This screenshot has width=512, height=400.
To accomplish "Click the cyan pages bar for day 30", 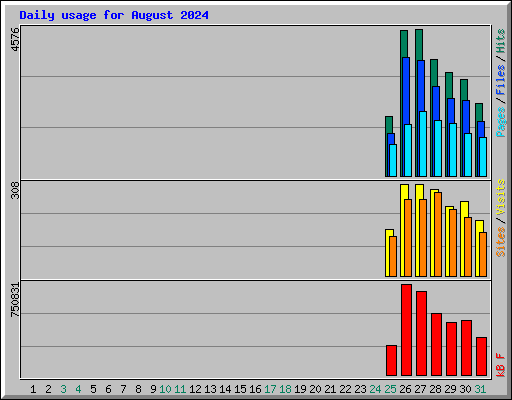I will pyautogui.click(x=468, y=155).
